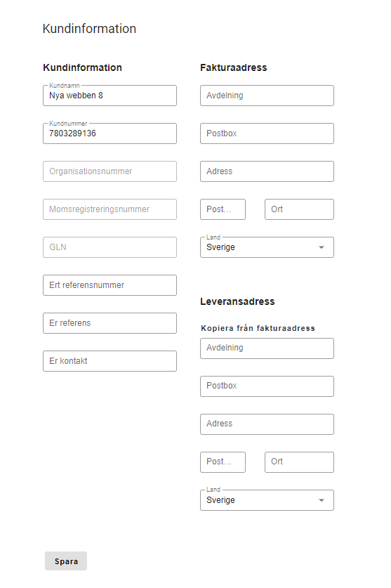This screenshot has height=588, width=391.
Task: Click Kopiera från fakturaadress link
Action: pos(258,328)
